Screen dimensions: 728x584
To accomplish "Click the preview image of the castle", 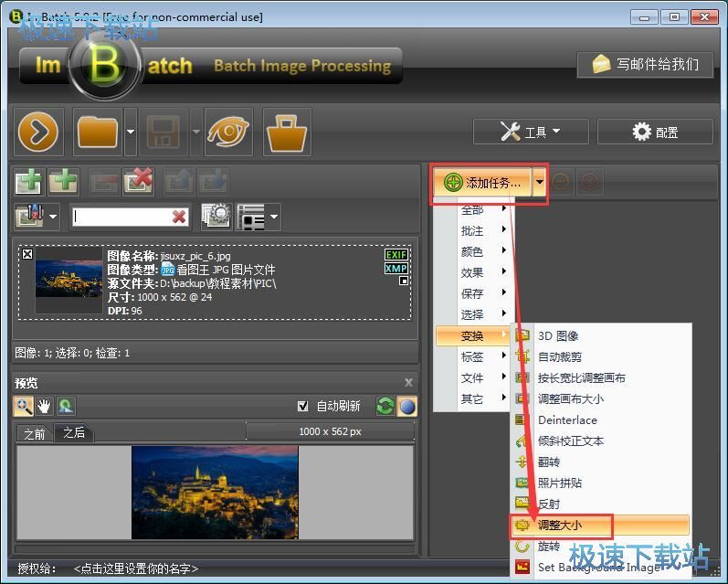I will click(x=215, y=493).
